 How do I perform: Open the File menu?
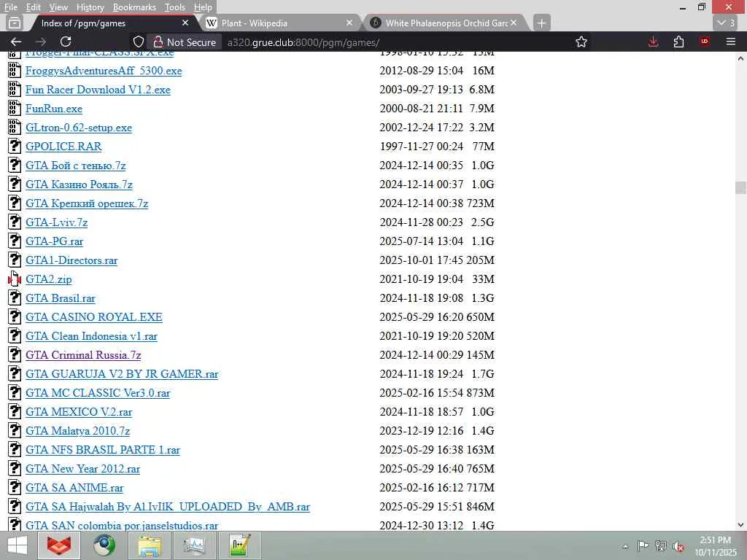pyautogui.click(x=10, y=7)
